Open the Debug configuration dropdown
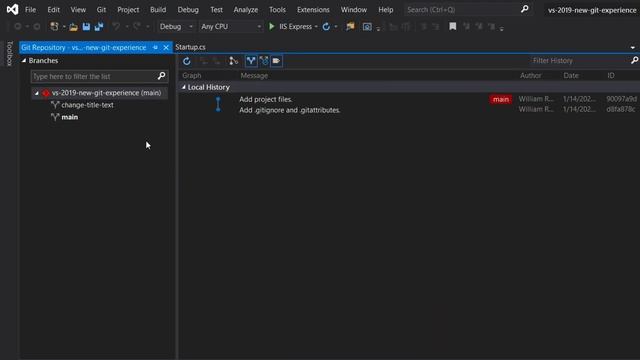640x360 pixels. pos(176,27)
